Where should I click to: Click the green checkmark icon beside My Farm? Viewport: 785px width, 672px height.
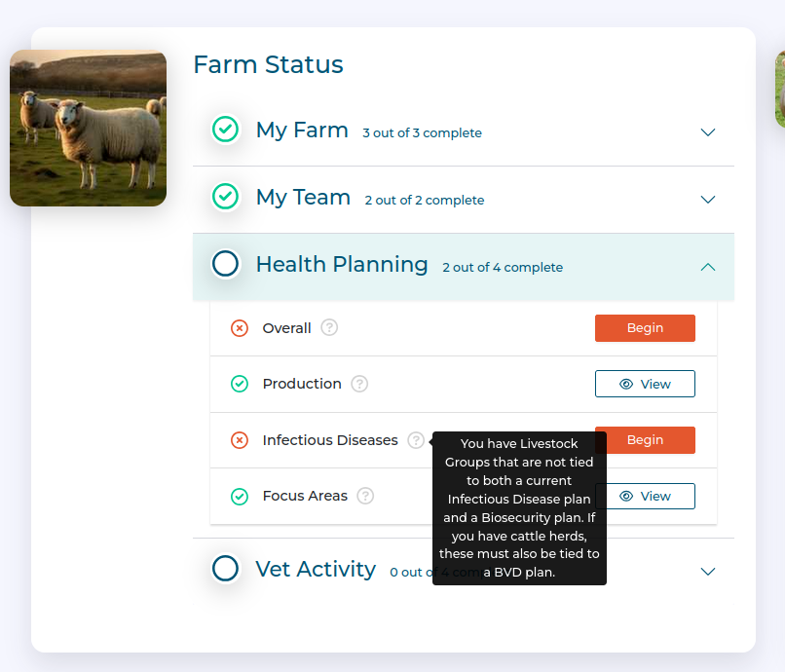point(225,129)
